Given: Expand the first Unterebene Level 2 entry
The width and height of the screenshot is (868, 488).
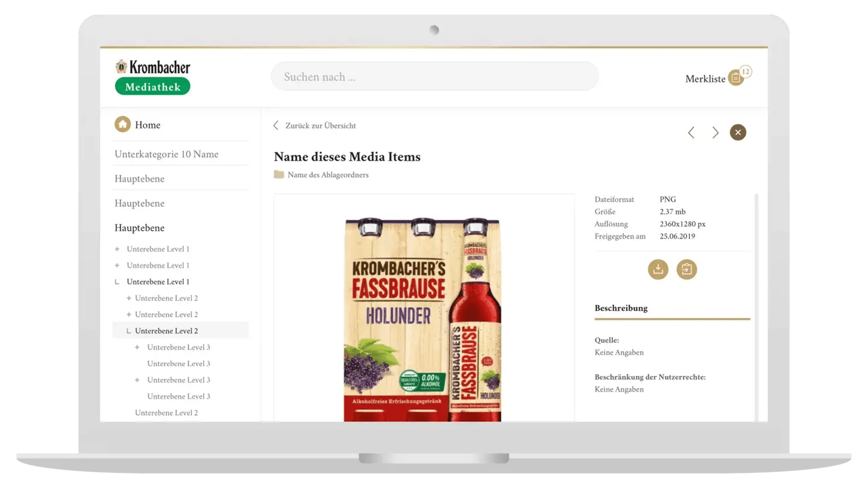Looking at the screenshot, I should (x=128, y=298).
